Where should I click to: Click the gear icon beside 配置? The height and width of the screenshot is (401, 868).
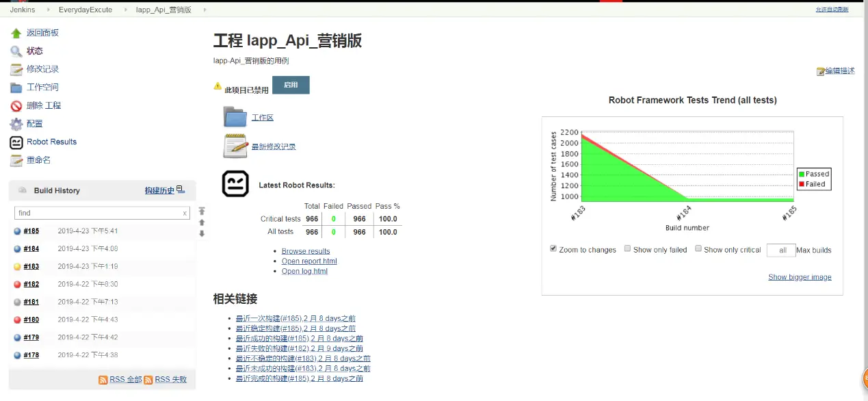[x=16, y=124]
